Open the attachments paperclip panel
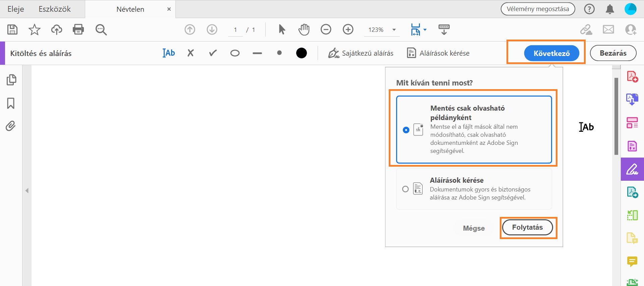The height and width of the screenshot is (286, 644). 11,126
